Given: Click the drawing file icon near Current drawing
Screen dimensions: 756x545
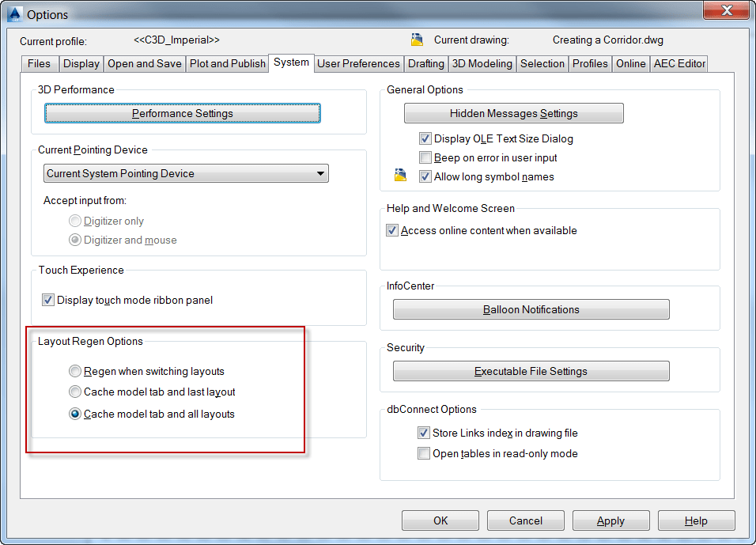Looking at the screenshot, I should [x=418, y=39].
